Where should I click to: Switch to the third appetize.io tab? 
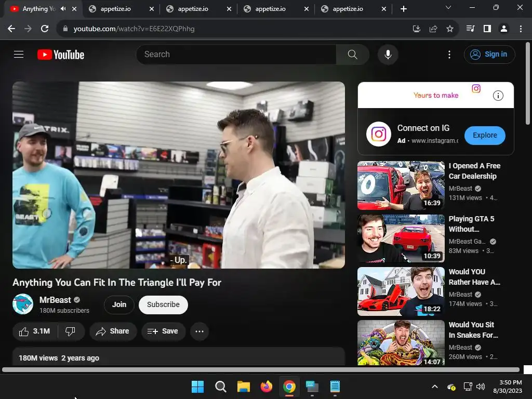[276, 9]
